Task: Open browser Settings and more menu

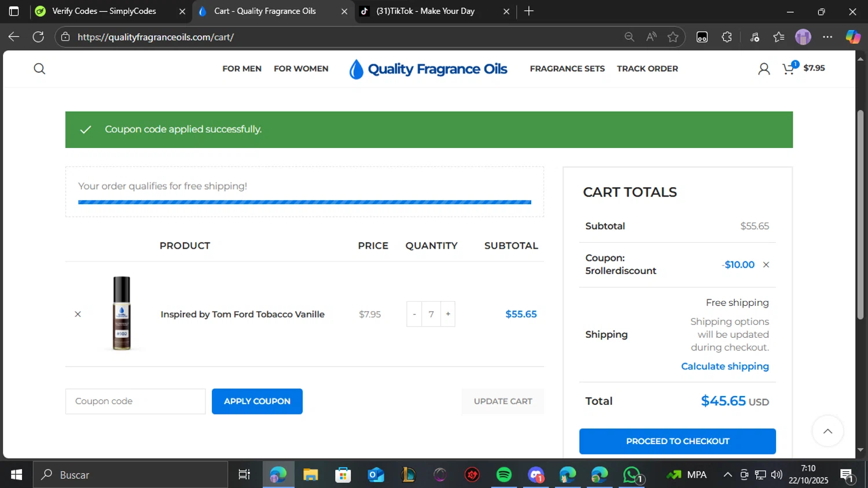Action: coord(827,37)
